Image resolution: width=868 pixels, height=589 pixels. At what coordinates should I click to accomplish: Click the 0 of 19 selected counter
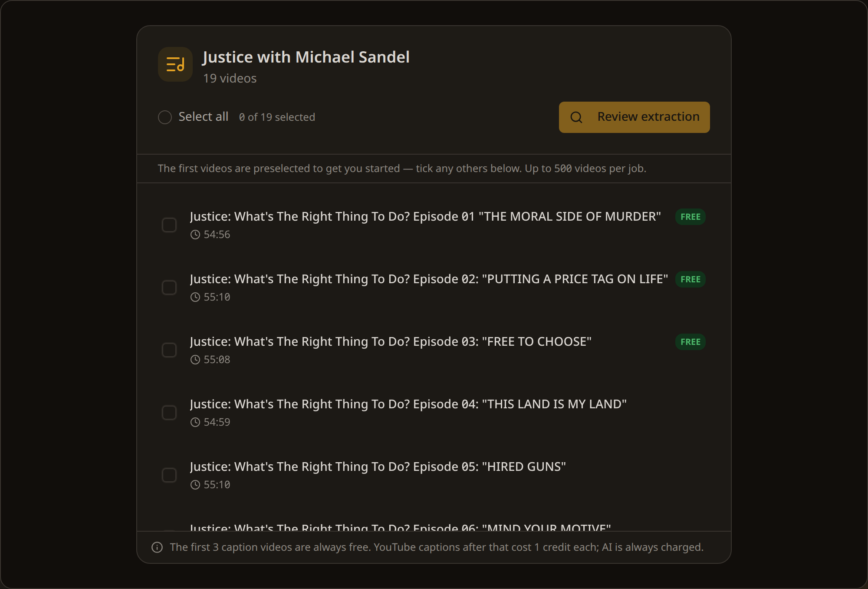point(277,117)
